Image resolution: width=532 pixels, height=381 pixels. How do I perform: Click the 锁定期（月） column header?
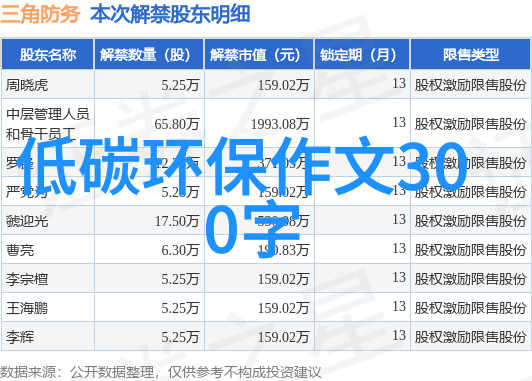362,54
